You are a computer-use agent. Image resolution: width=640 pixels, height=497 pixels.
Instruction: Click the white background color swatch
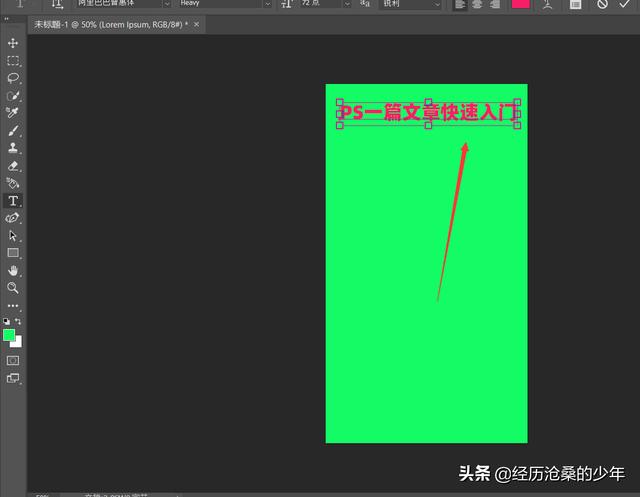coord(18,343)
